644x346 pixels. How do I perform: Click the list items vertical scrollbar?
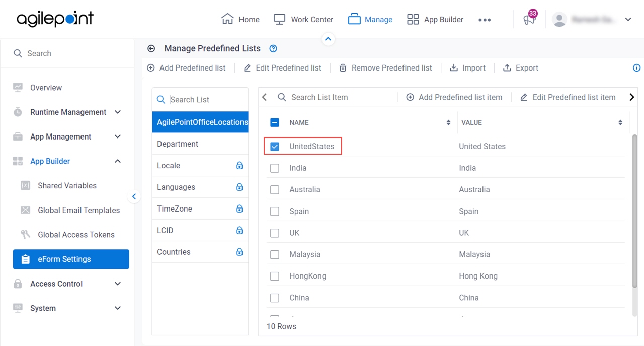(x=635, y=212)
